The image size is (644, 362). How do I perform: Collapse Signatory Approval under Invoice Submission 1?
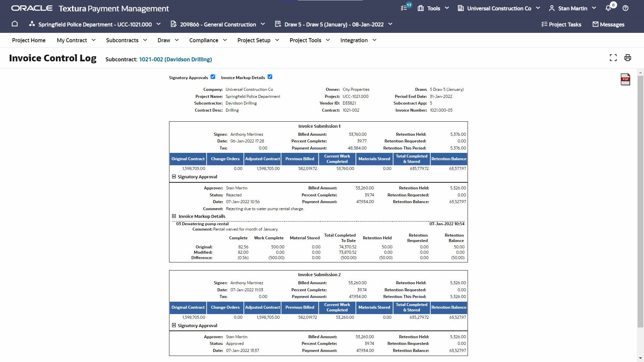pyautogui.click(x=174, y=177)
